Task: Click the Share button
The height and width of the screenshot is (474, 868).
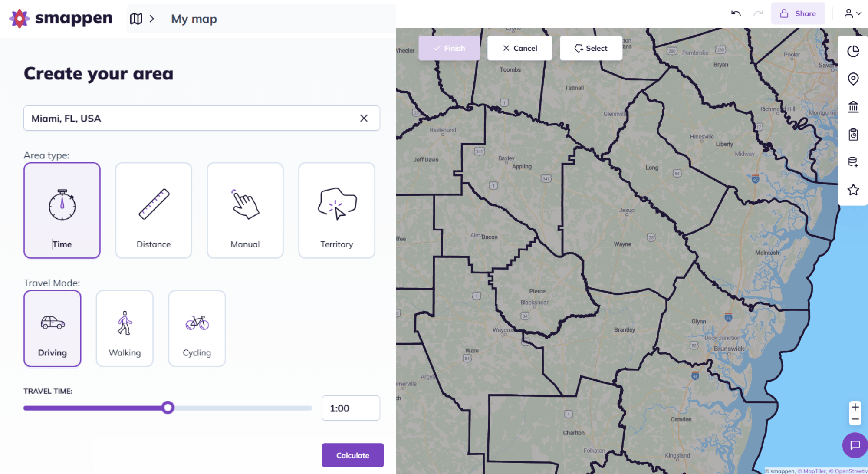Action: coord(798,13)
